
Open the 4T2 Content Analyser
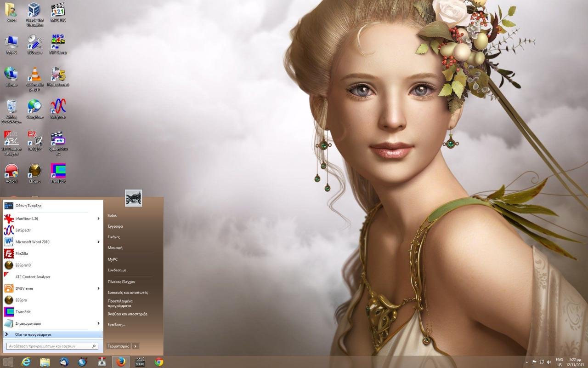click(x=32, y=276)
